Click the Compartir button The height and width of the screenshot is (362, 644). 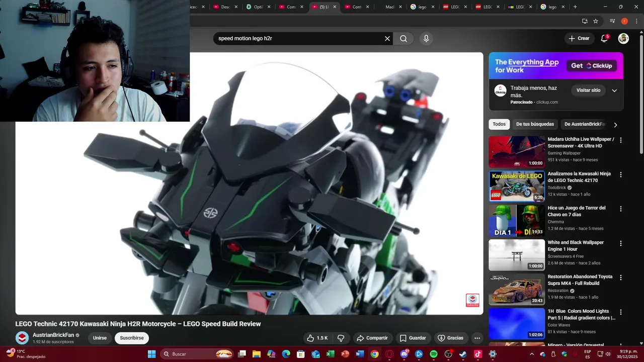[372, 338]
